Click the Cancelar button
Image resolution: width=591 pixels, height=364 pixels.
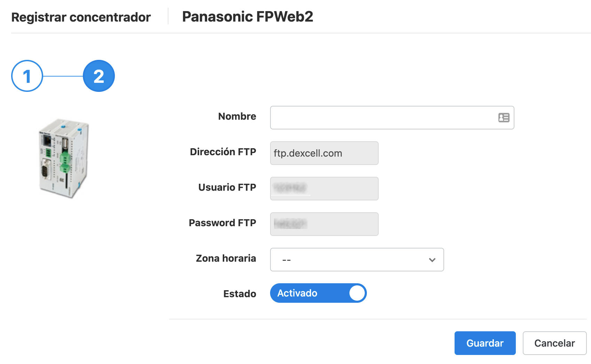[x=554, y=343]
